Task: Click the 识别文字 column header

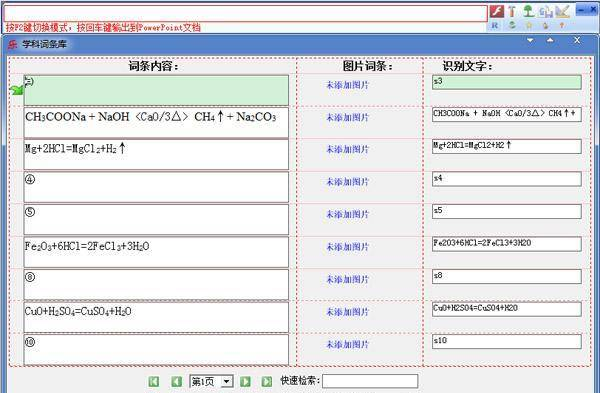Action: [x=468, y=66]
